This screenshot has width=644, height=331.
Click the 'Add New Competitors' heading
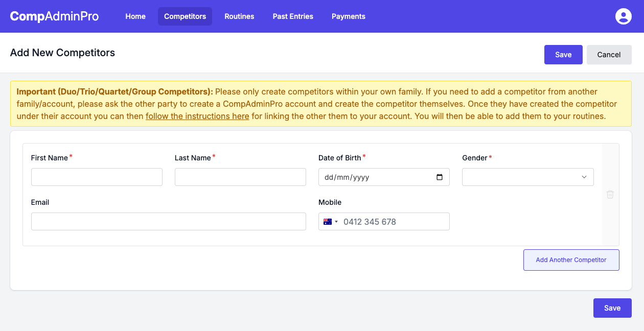[62, 53]
